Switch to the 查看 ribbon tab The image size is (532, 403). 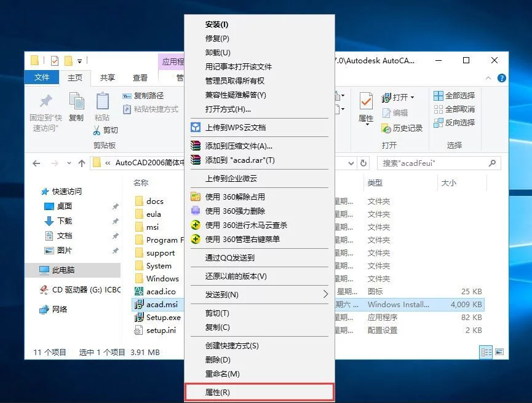pyautogui.click(x=140, y=77)
